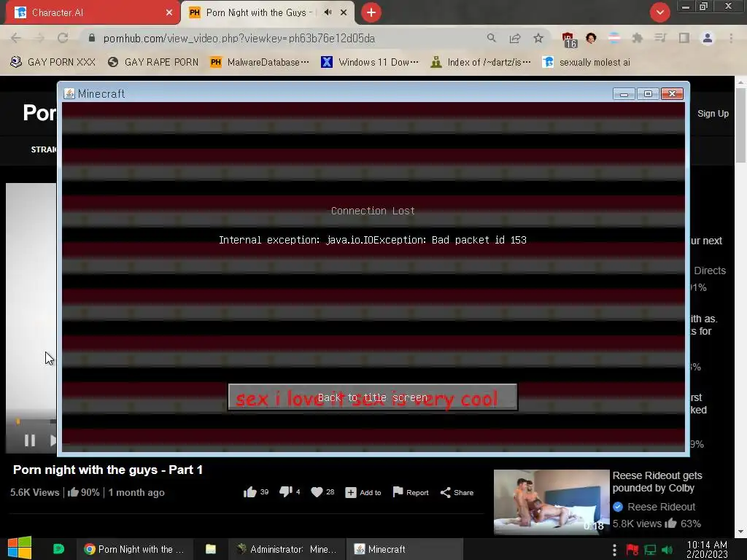Minimize the Minecraft window

pyautogui.click(x=624, y=94)
